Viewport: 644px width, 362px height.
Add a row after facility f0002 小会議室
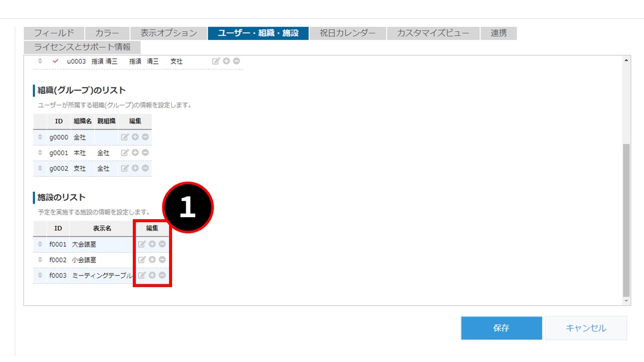coord(152,260)
